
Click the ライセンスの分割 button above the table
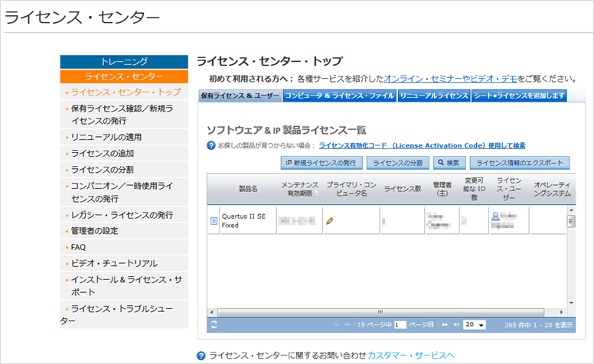398,163
